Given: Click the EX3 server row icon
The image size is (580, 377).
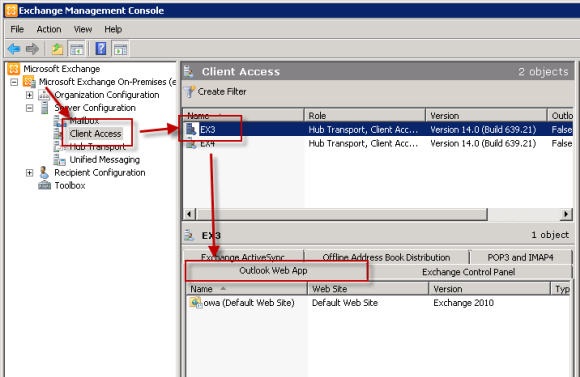Looking at the screenshot, I should point(191,129).
